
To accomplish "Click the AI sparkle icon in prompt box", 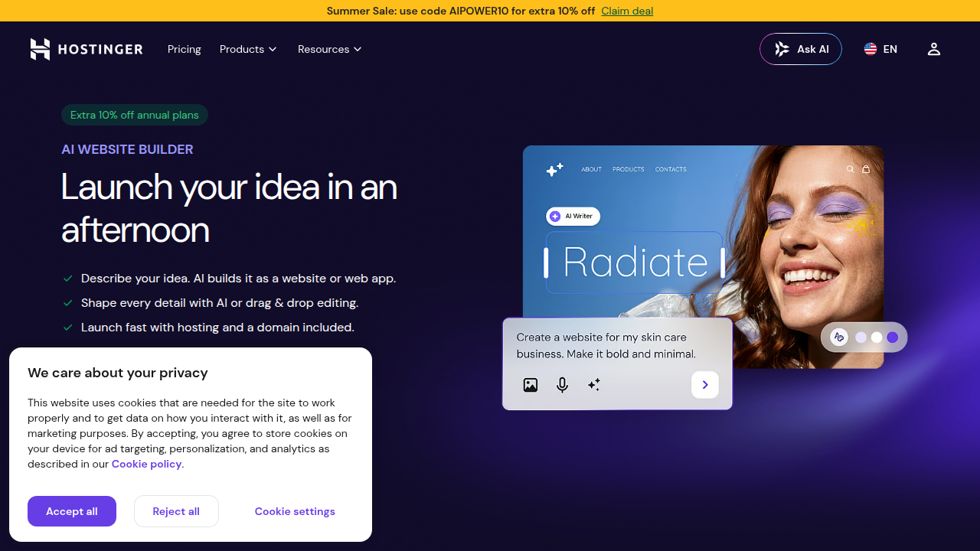I will coord(593,385).
